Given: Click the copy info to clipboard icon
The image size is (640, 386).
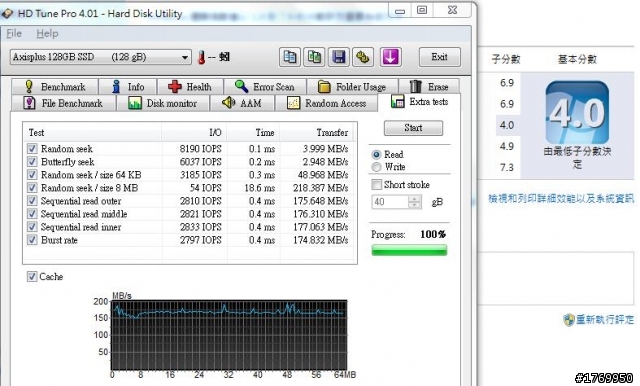Looking at the screenshot, I should tap(290, 57).
